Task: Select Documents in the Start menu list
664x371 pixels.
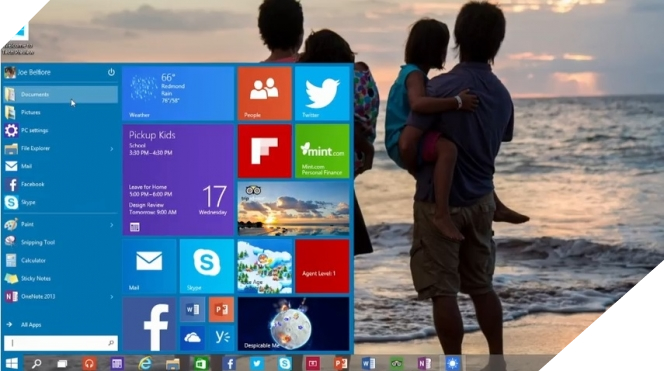Action: click(61, 94)
